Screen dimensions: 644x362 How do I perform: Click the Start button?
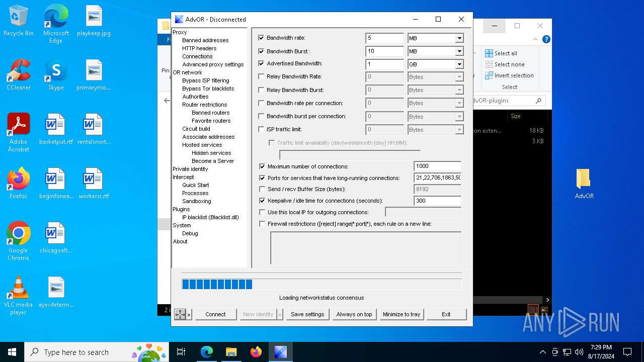click(12, 352)
